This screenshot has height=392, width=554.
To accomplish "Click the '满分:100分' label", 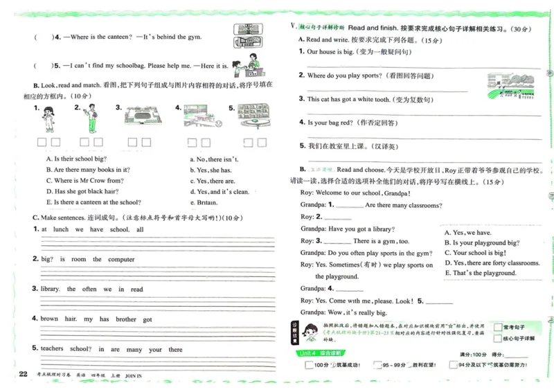I will pyautogui.click(x=473, y=355).
